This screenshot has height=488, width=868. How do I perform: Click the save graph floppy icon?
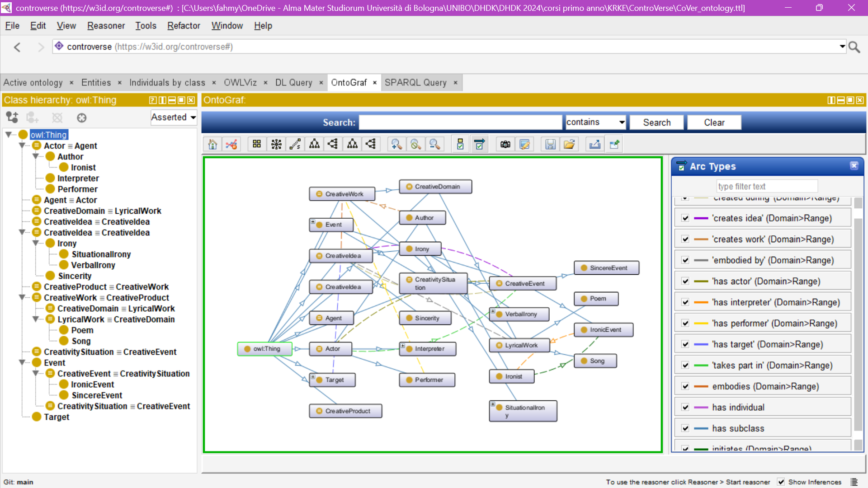pos(550,144)
